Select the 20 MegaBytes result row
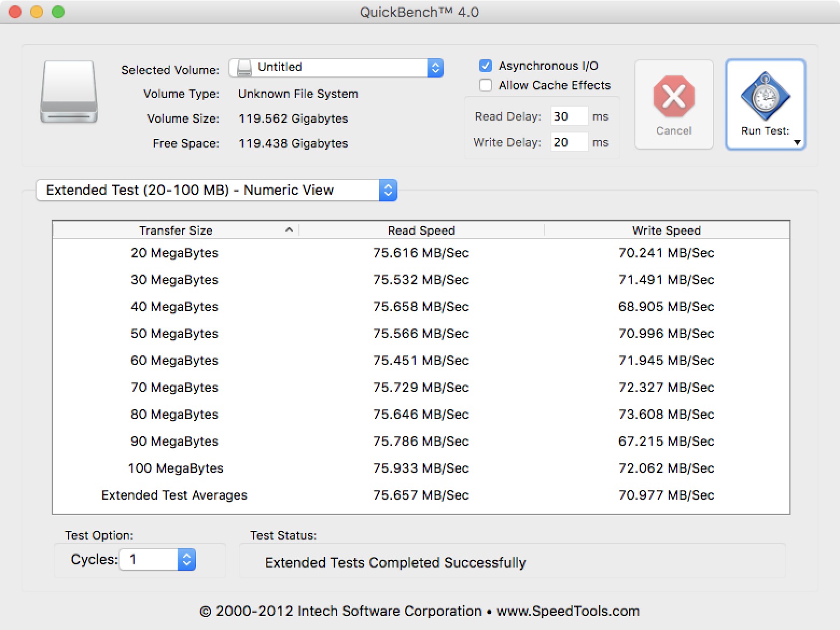This screenshot has height=630, width=840. (421, 253)
